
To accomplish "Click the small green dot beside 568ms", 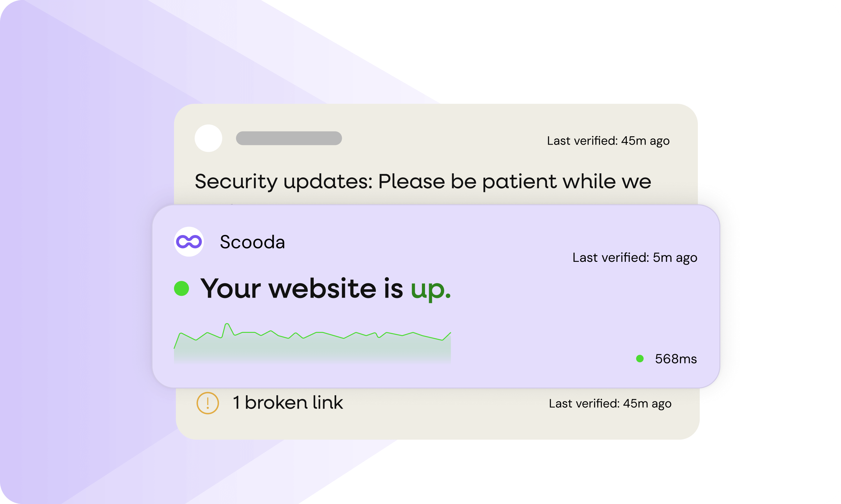I will pos(640,359).
